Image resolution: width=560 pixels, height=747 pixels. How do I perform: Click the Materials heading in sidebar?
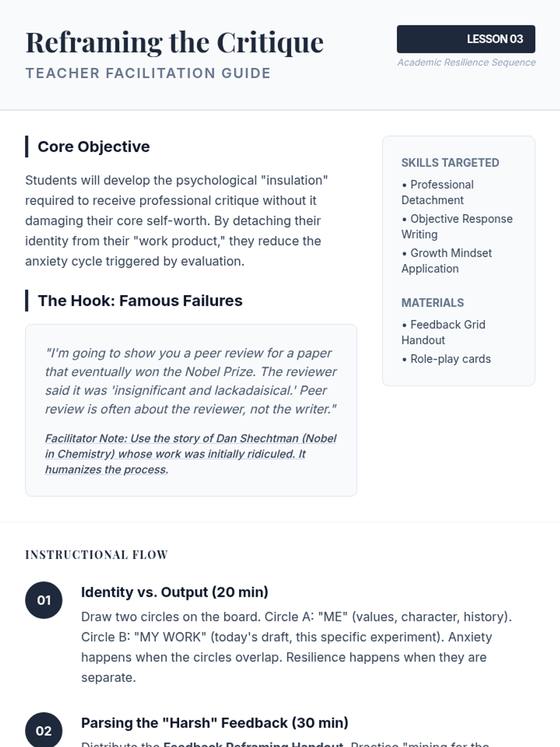point(433,303)
